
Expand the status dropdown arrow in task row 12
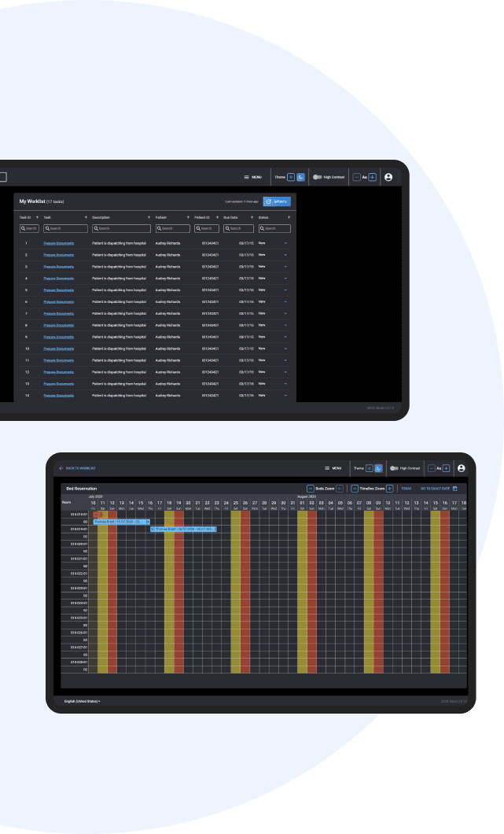click(x=285, y=372)
